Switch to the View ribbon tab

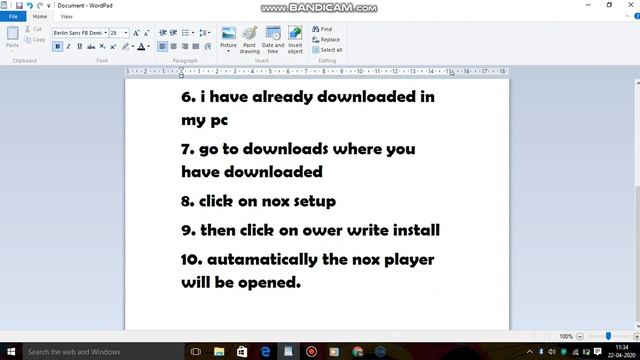[x=66, y=16]
